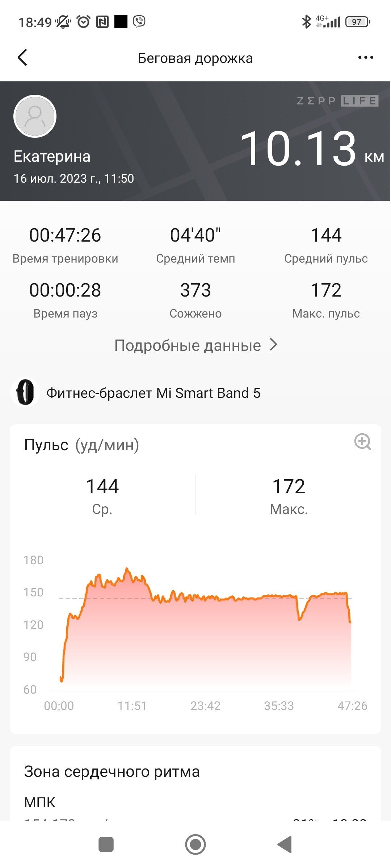Zoom into the pulse chart with magnifier icon
The image size is (391, 868).
pyautogui.click(x=362, y=442)
